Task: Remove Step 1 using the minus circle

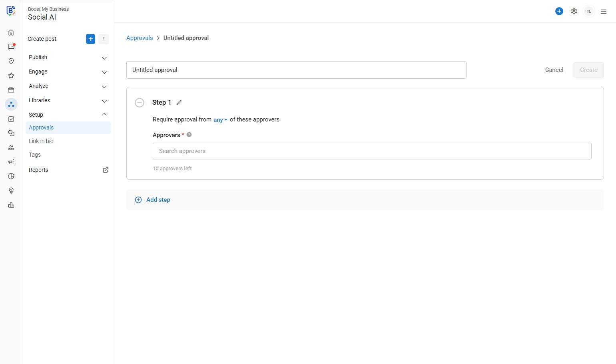Action: coord(140,103)
